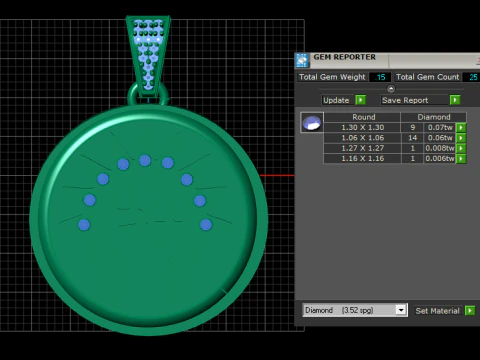Click the Save Report button
Viewport: 480px width, 360px height.
[415, 100]
